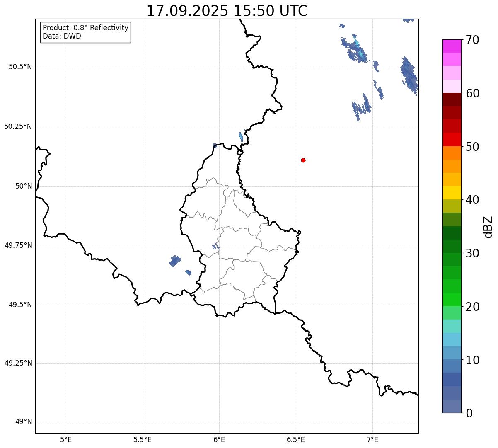Pick the bright green swatch above 20
This screenshot has width=498, height=448.
tap(452, 299)
